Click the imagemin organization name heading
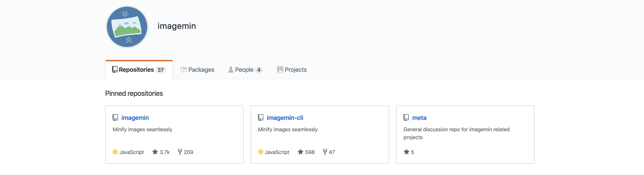This screenshot has width=644, height=175. [x=177, y=26]
